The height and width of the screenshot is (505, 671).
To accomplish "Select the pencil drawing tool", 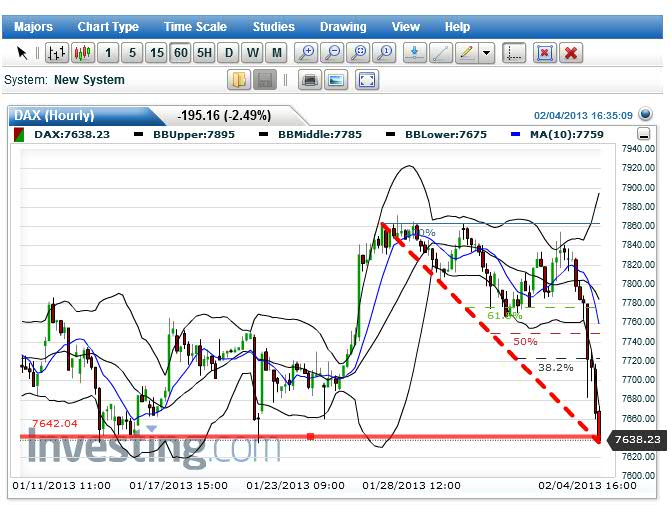I will [x=467, y=53].
